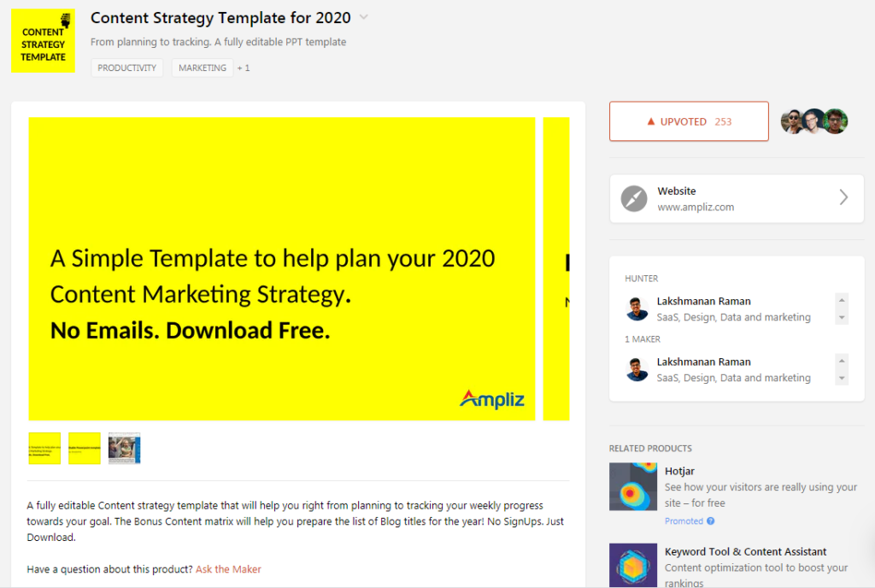Open the PRODUCTIVITY topic tag
The height and width of the screenshot is (588, 875).
(x=126, y=68)
